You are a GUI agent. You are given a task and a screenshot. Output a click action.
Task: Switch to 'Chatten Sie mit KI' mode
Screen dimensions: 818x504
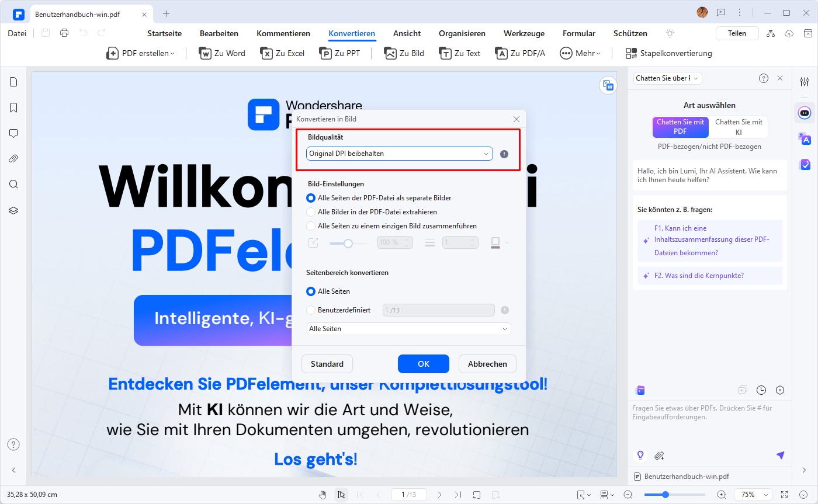click(739, 127)
